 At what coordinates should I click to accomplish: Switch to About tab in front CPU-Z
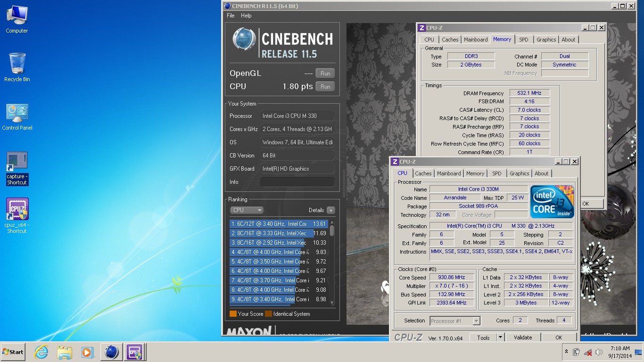tap(542, 173)
